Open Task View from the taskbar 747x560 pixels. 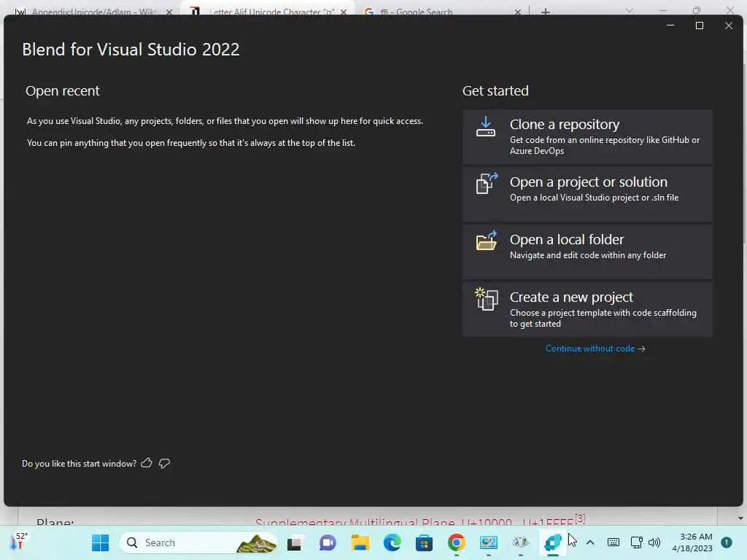pyautogui.click(x=296, y=542)
